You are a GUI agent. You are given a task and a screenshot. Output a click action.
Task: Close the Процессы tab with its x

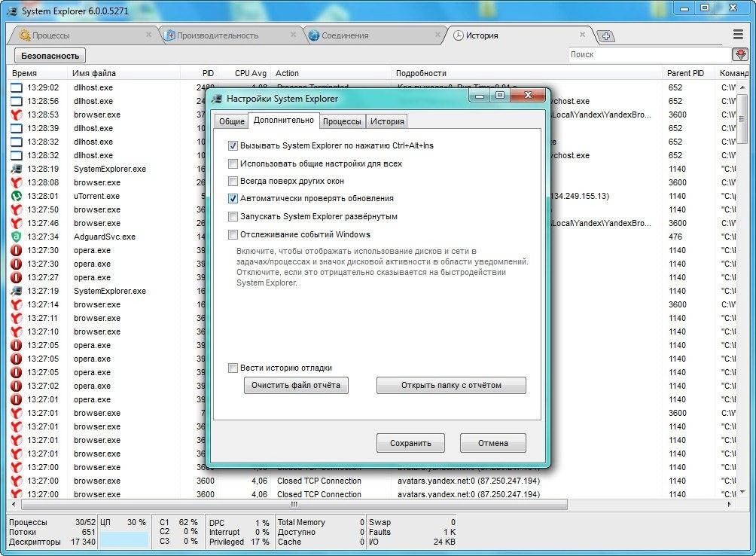pyautogui.click(x=148, y=35)
